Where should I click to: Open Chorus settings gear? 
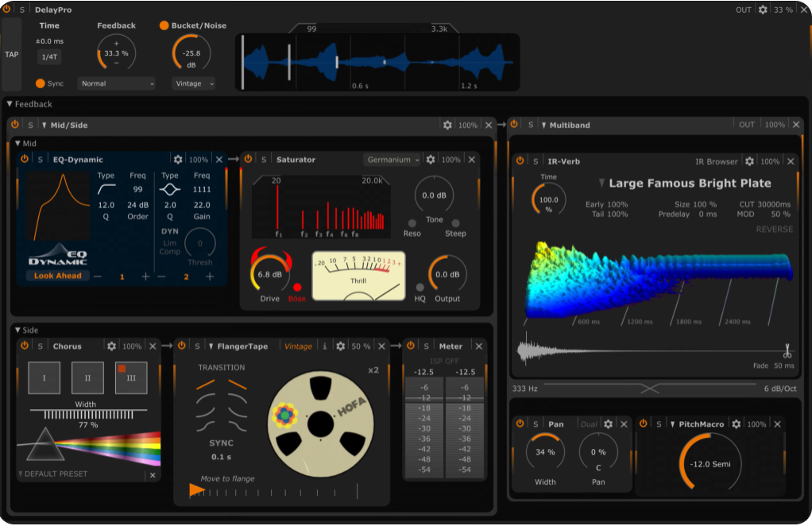coord(111,346)
